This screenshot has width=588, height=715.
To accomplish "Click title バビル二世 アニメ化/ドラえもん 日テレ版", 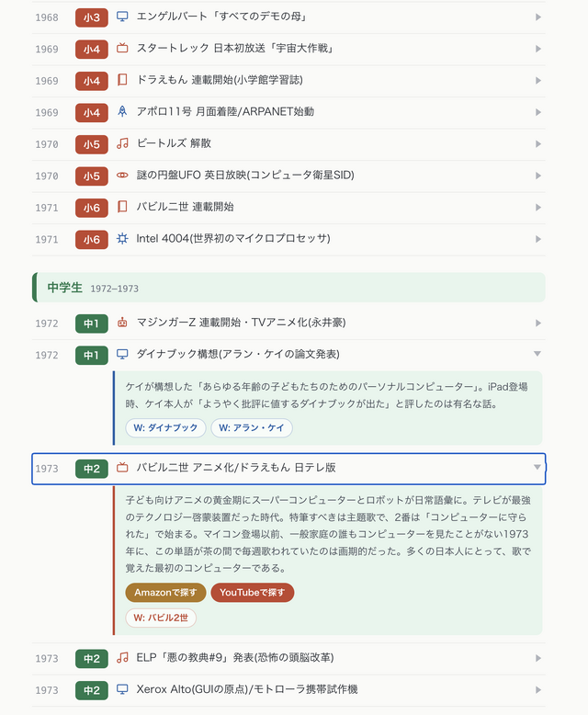I will tap(236, 468).
